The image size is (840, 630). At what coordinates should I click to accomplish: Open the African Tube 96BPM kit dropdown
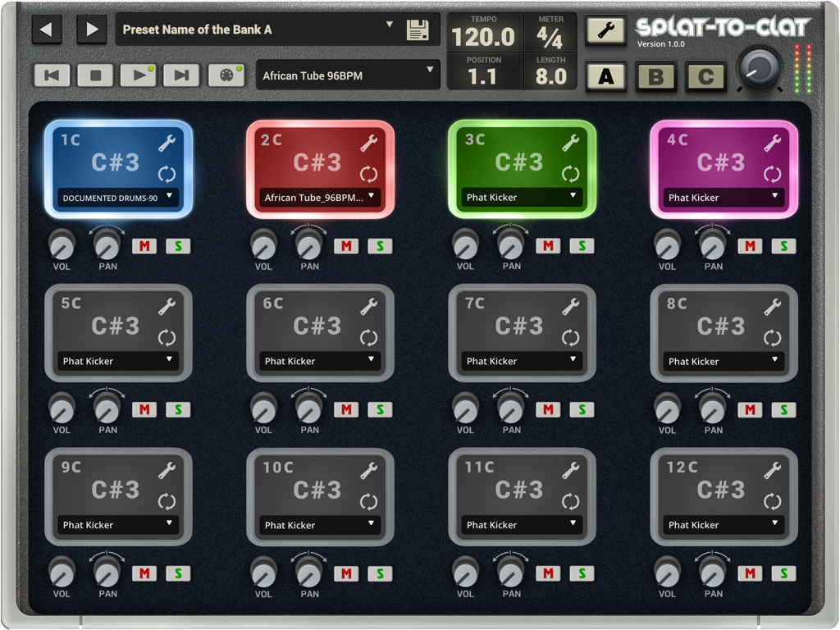pyautogui.click(x=349, y=75)
